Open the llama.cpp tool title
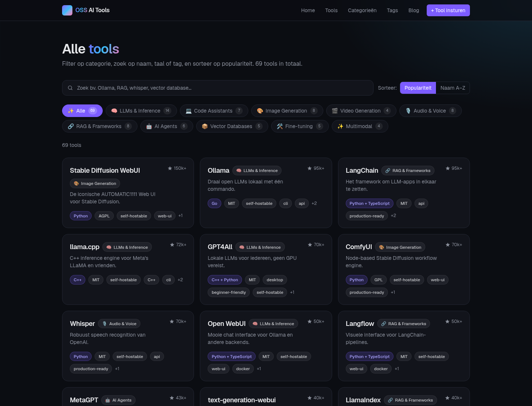 tap(85, 247)
